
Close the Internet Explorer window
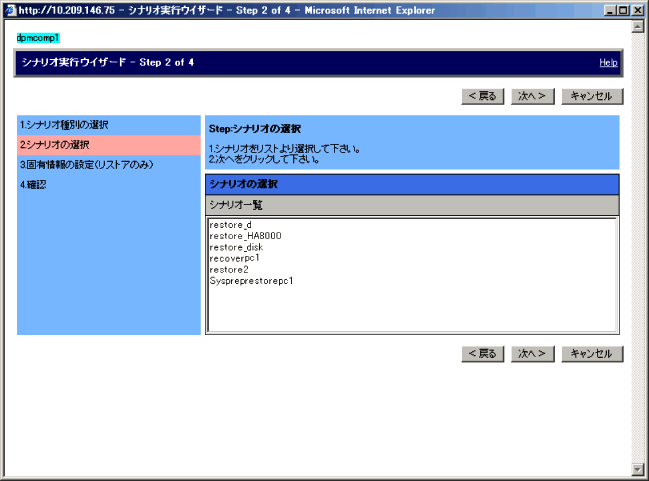pyautogui.click(x=638, y=10)
